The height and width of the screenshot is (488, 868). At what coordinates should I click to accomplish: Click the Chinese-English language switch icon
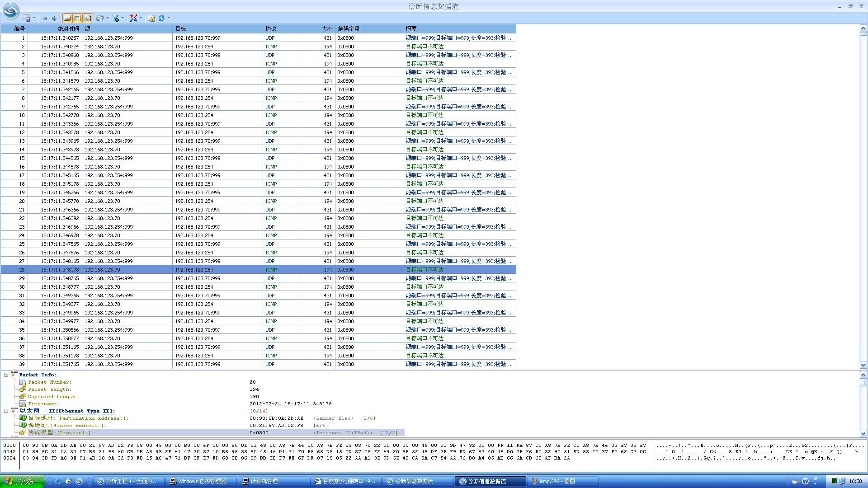[133, 18]
